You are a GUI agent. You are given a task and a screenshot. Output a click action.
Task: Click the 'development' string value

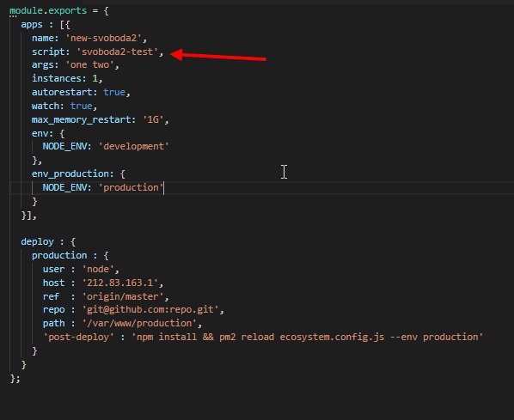pos(134,147)
